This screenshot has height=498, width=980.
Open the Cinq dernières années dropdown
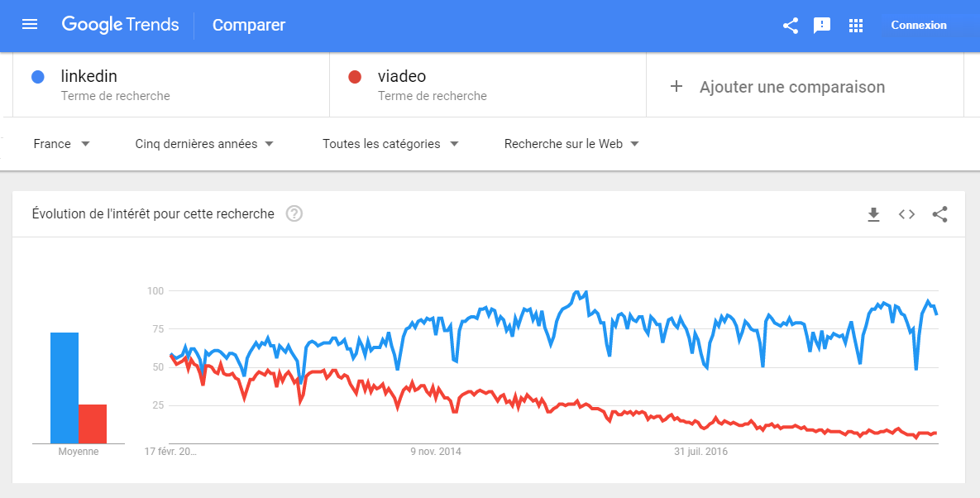coord(204,144)
